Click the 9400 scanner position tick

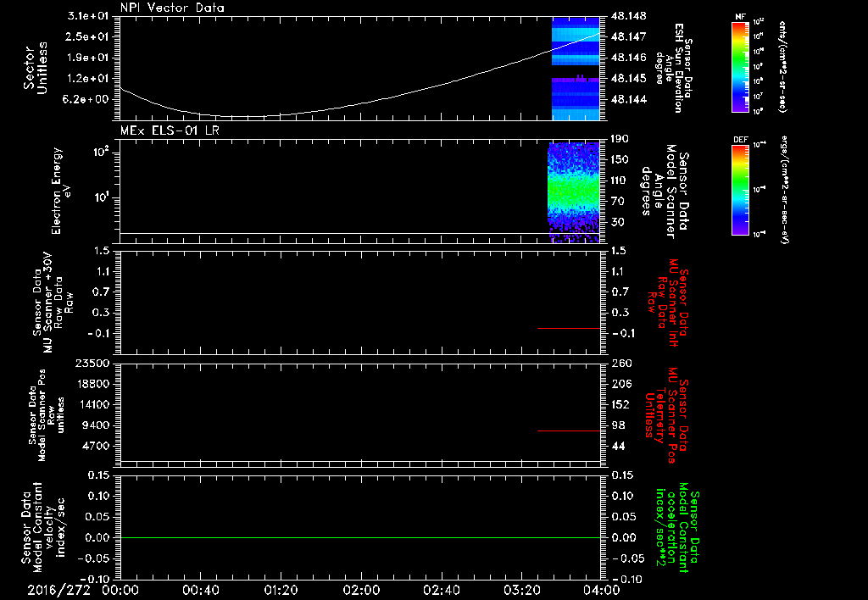[x=97, y=425]
